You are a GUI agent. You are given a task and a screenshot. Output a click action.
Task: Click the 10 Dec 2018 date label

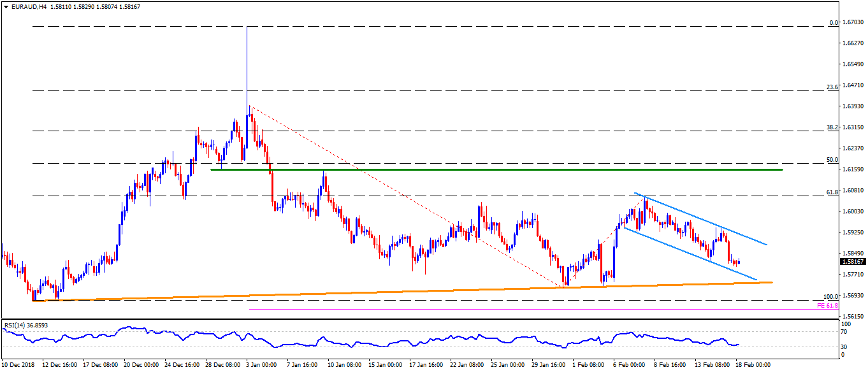tap(20, 365)
